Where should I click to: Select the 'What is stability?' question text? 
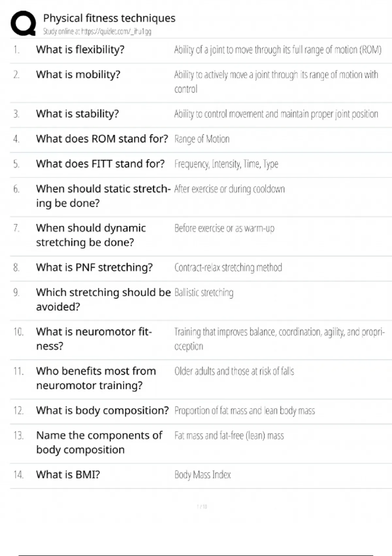click(x=77, y=114)
